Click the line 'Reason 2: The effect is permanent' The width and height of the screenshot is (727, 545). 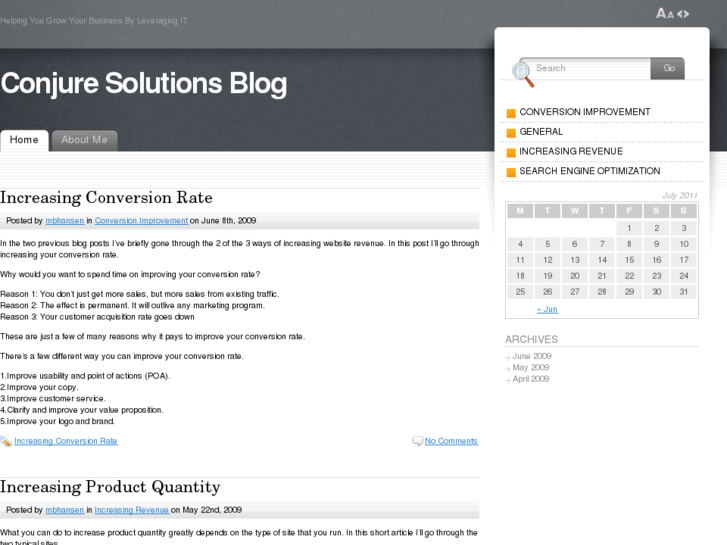[x=133, y=306]
